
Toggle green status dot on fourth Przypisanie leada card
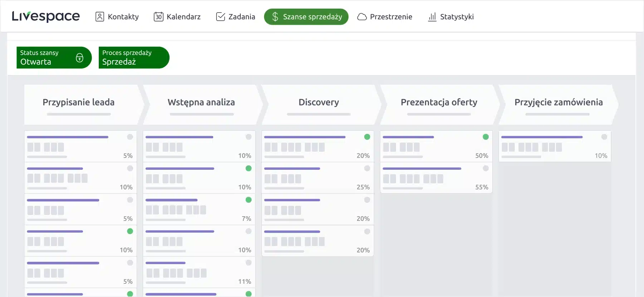(130, 231)
